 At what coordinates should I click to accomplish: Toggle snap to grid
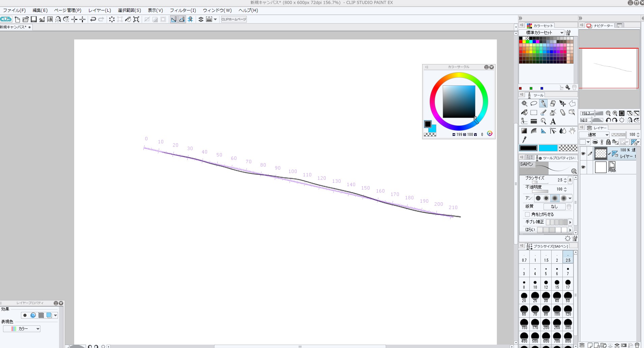coord(190,19)
